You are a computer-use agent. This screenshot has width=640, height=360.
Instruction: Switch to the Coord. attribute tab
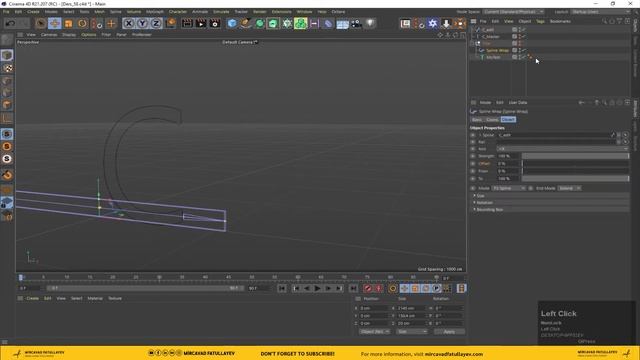[492, 120]
